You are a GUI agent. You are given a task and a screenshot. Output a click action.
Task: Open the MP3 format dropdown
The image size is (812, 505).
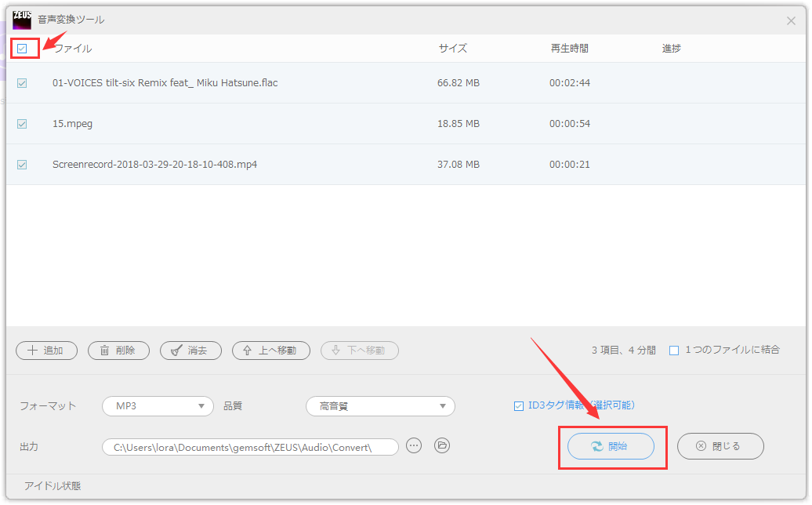[x=158, y=406]
